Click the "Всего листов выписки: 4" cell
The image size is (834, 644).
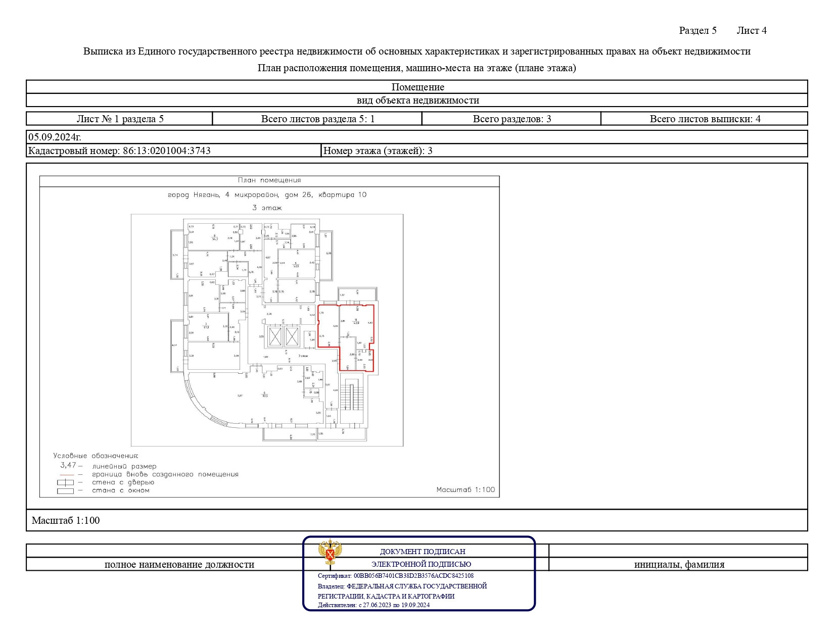tap(705, 119)
